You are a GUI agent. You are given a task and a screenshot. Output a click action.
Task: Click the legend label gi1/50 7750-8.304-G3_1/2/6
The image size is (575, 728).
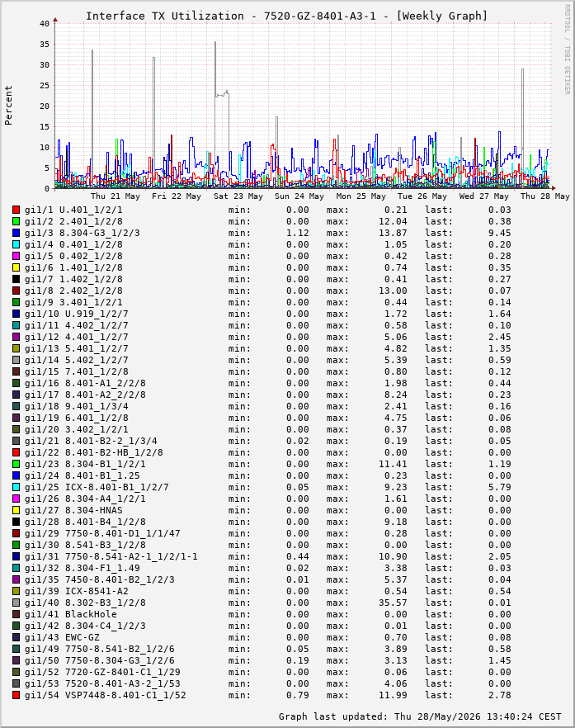(99, 660)
